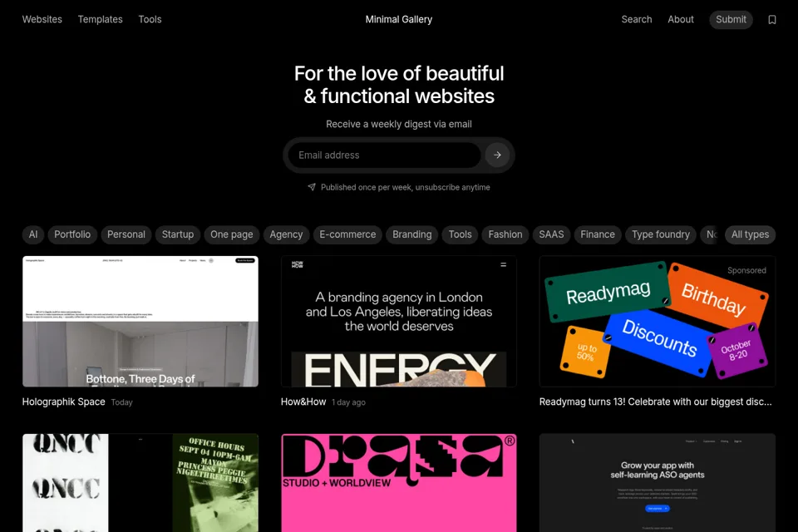Filter by the Agency tag
798x532 pixels.
click(286, 234)
